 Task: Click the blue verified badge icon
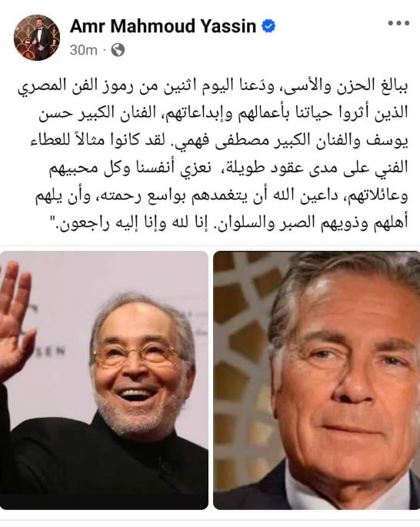coord(268,26)
